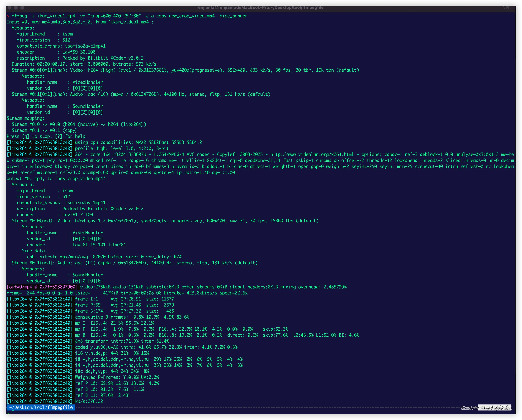Click the Input #0 'ikun_video1.mp4' line
Viewport: 522px width, 420px height.
80,22
